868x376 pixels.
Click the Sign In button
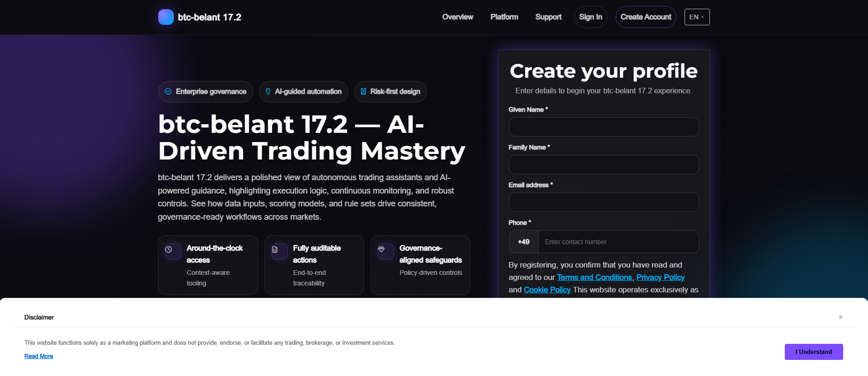591,17
